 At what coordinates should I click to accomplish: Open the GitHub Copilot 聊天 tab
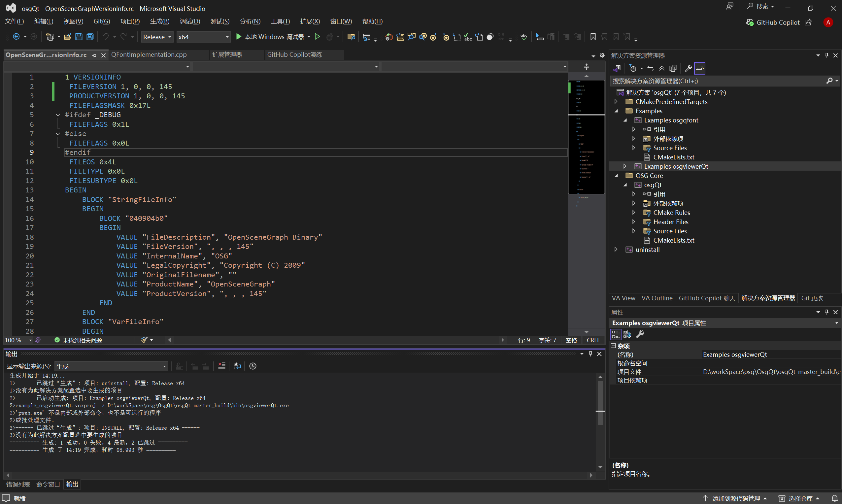coord(707,298)
